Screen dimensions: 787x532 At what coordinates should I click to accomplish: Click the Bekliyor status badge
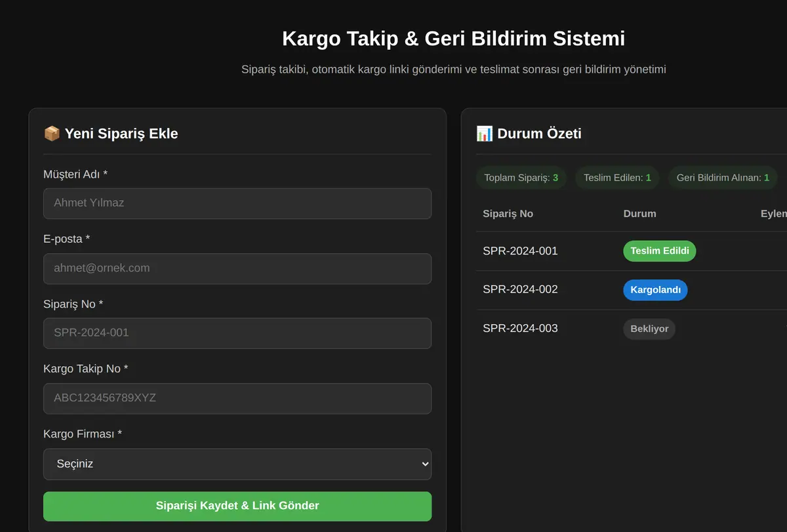(x=649, y=329)
